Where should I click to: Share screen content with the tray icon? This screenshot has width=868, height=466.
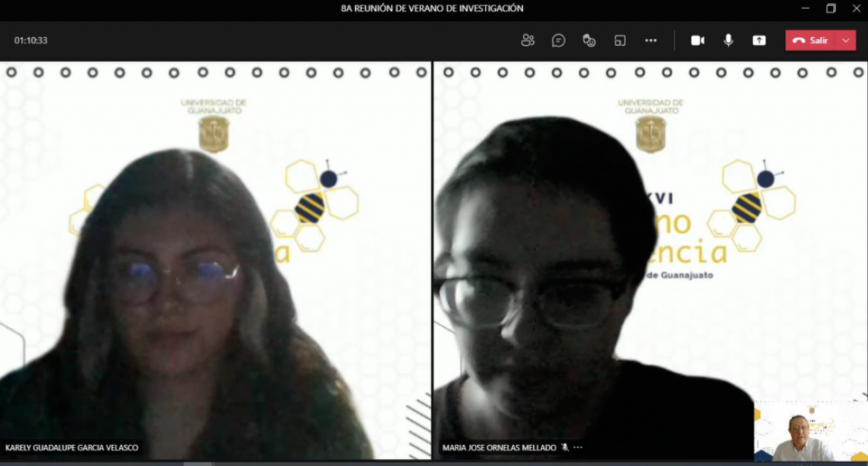click(759, 40)
